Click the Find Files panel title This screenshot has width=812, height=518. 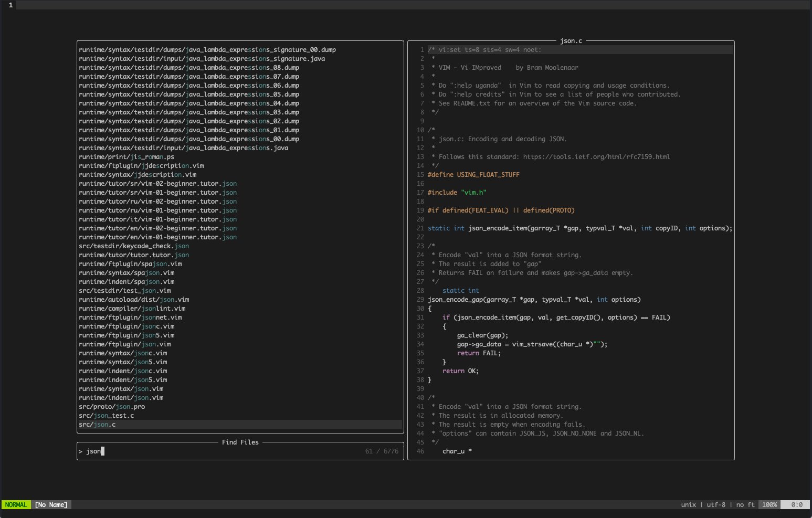point(240,442)
